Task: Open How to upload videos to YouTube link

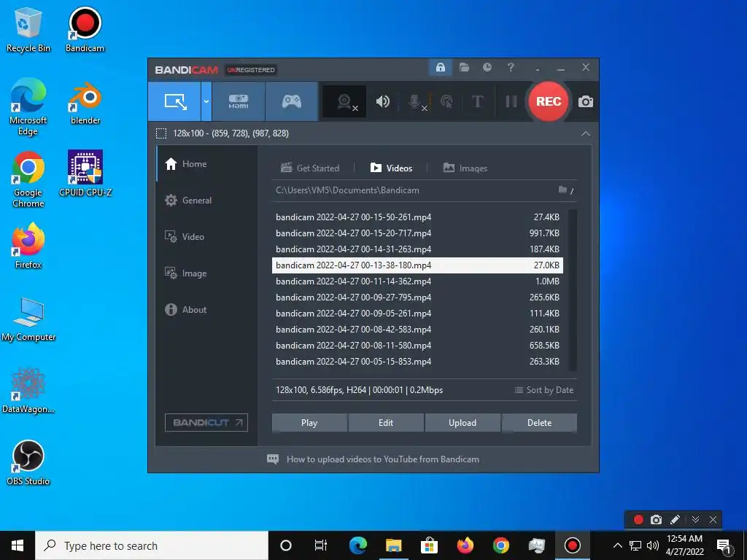Action: [x=373, y=459]
